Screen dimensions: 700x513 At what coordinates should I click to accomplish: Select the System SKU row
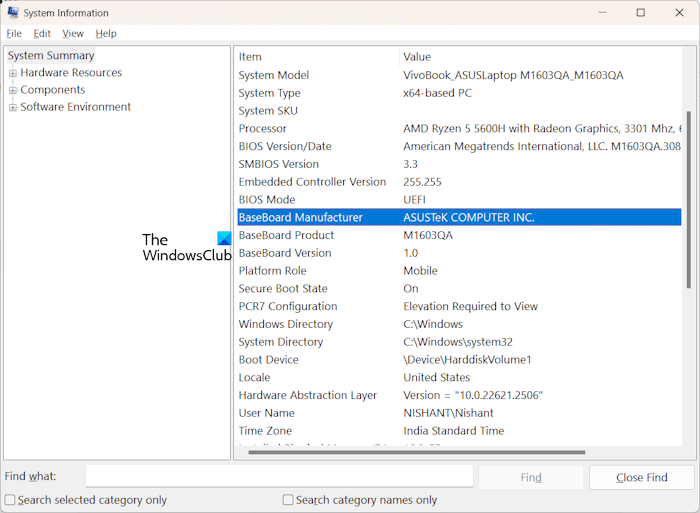[x=459, y=111]
